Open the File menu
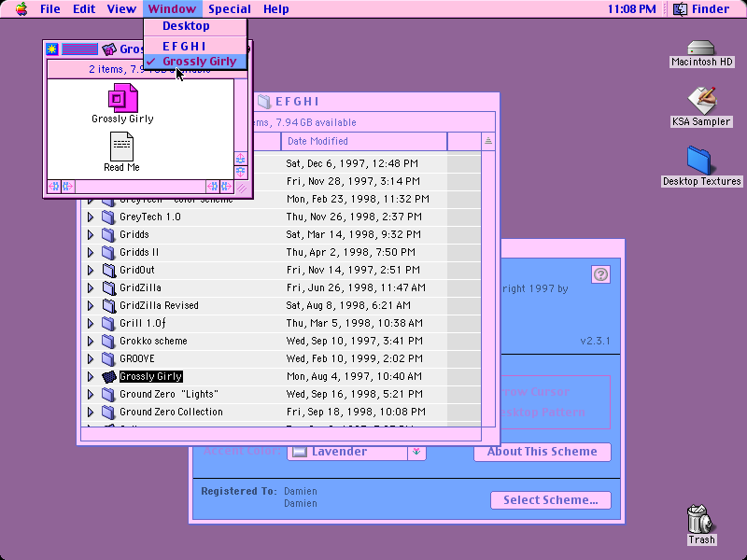The width and height of the screenshot is (747, 560). pos(50,8)
